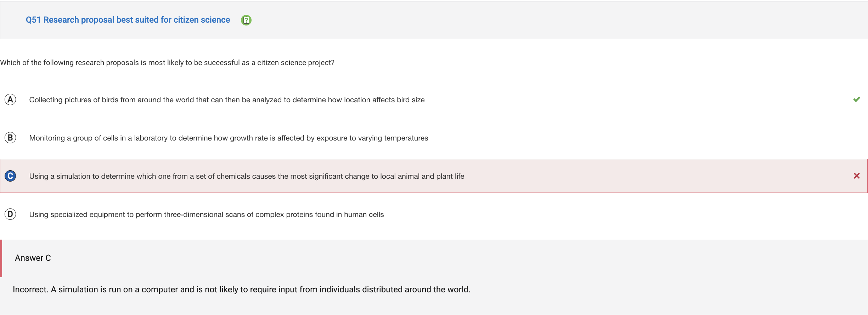The image size is (868, 315).
Task: Click the laboratory cells monitoring answer text
Action: [229, 138]
